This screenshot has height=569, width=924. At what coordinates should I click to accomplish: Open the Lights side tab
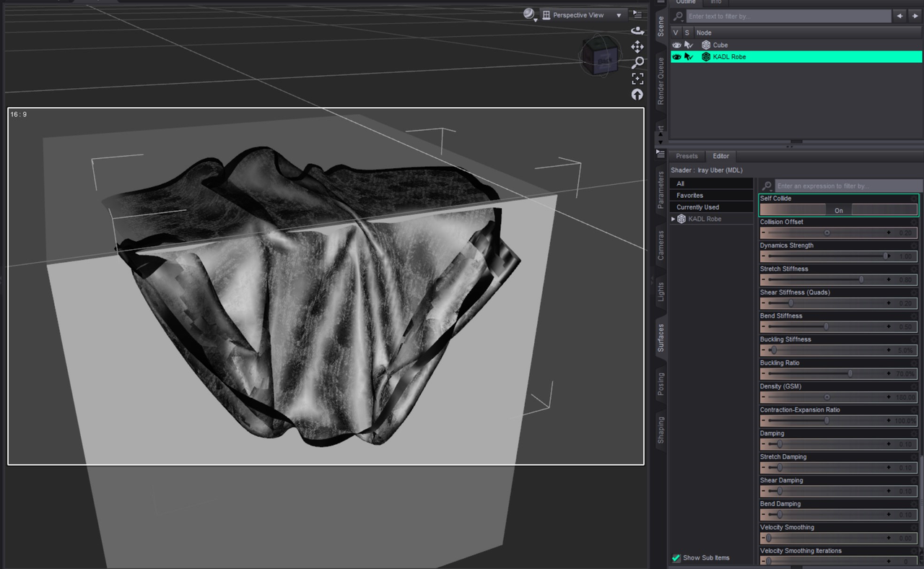point(661,292)
